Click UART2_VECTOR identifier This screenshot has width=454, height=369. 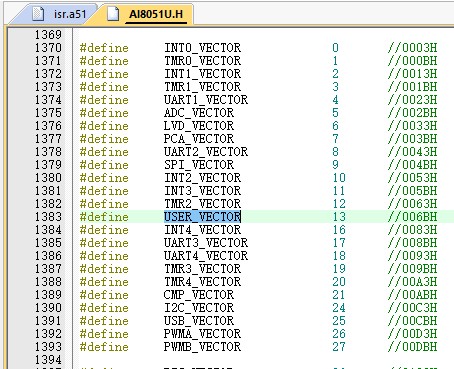206,152
